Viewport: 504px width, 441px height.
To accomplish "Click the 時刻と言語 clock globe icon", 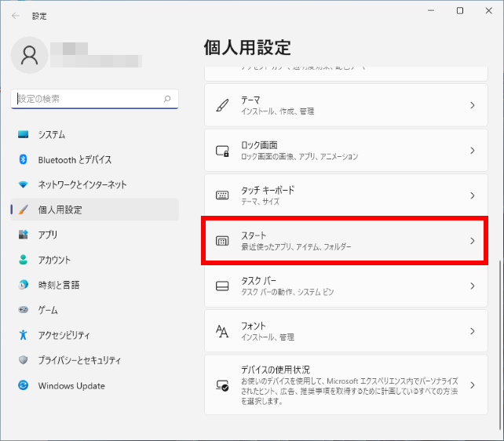I will click(x=23, y=285).
